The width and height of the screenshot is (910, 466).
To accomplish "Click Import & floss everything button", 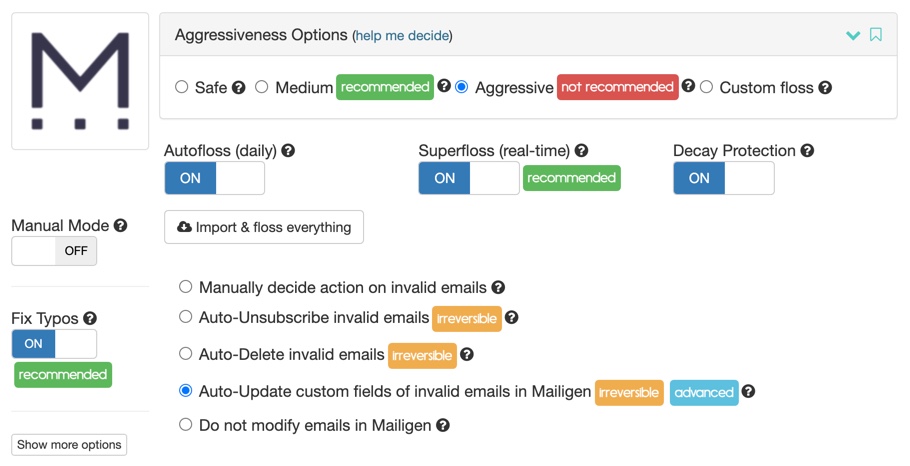I will click(x=264, y=227).
